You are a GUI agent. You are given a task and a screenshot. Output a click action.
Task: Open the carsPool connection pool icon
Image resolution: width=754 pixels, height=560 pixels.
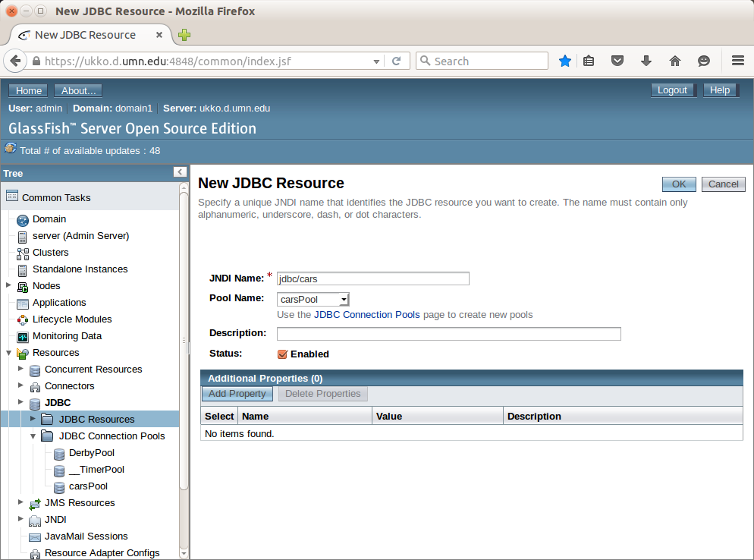pyautogui.click(x=58, y=486)
